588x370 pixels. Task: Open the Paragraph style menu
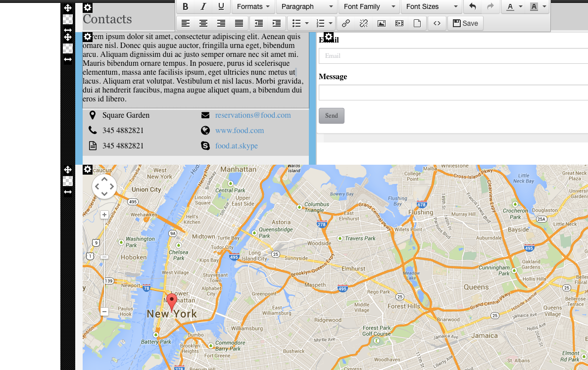306,6
